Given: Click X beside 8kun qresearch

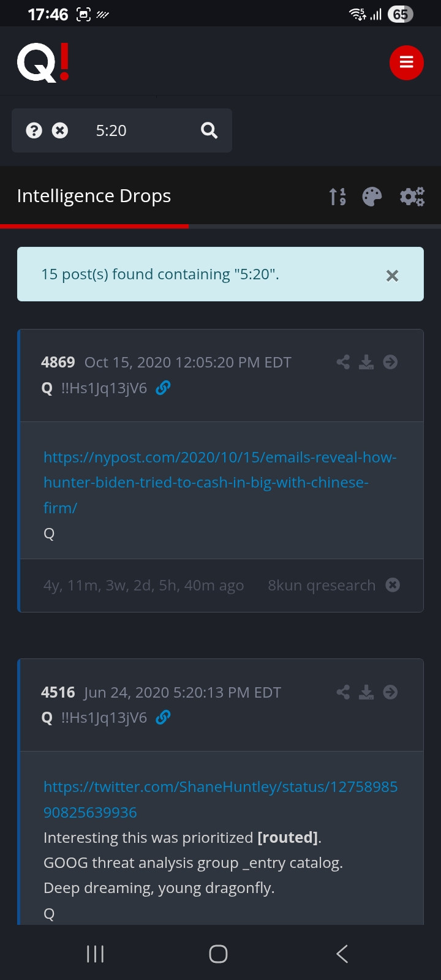Looking at the screenshot, I should pos(393,585).
